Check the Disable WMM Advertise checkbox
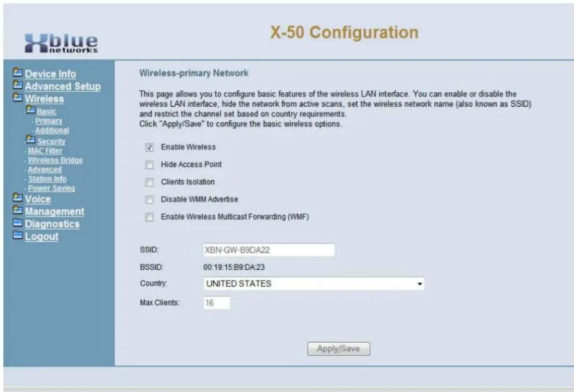 (x=149, y=200)
